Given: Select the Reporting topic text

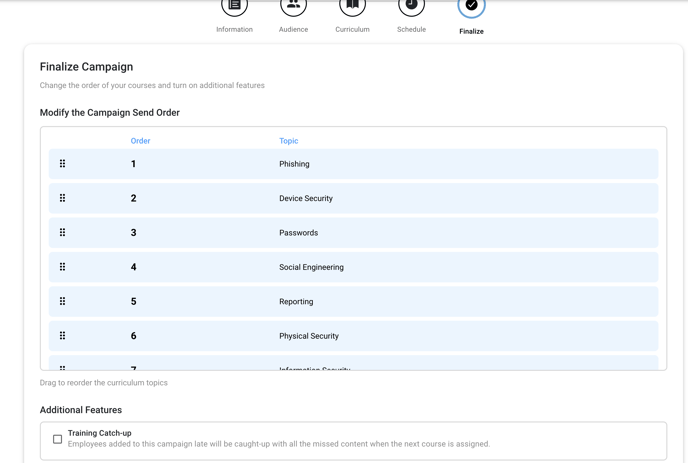Looking at the screenshot, I should (x=296, y=302).
